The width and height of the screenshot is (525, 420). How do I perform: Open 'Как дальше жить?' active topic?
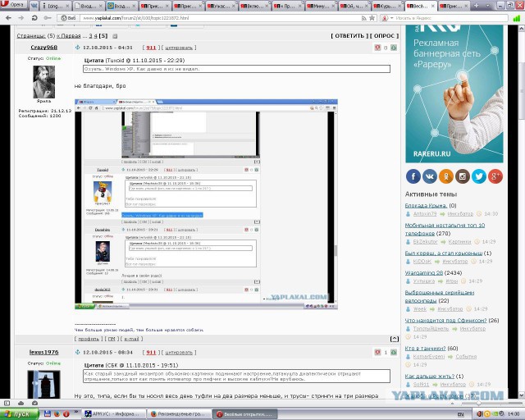click(x=430, y=376)
